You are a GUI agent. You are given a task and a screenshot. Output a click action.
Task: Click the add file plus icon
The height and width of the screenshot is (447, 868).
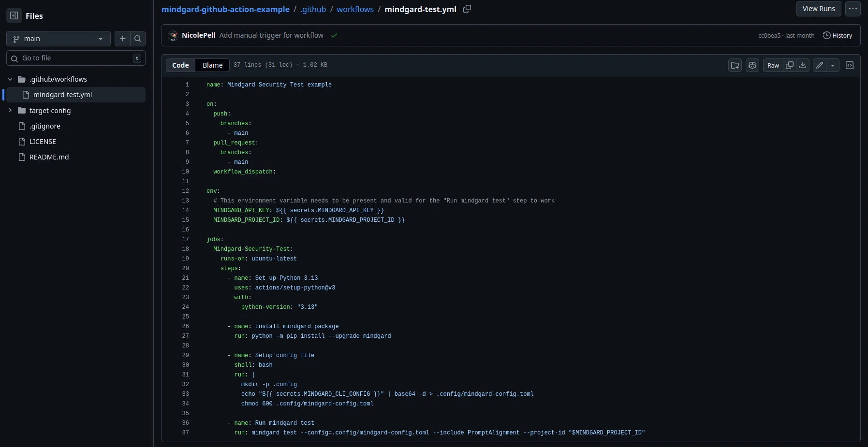[123, 39]
